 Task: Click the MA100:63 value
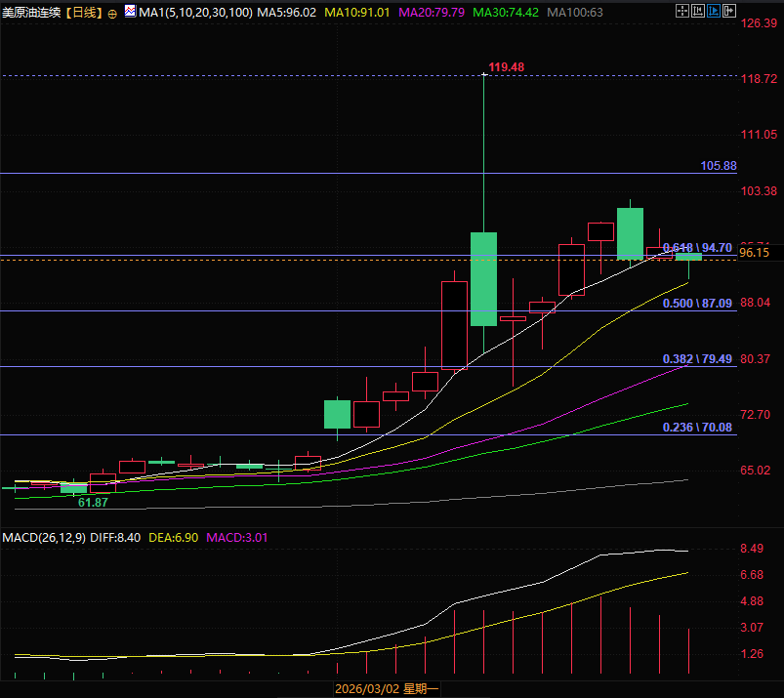[x=575, y=13]
